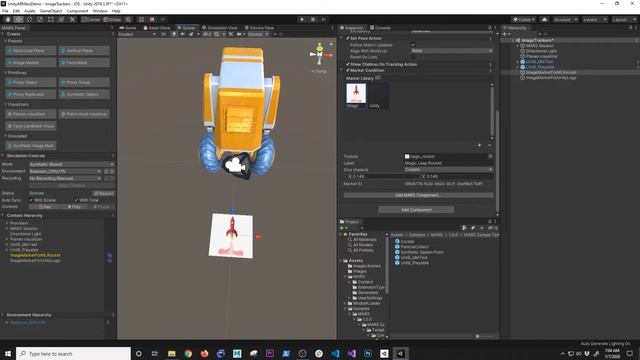
Task: Open the Shaded draw mode dropdown
Action: (137, 34)
